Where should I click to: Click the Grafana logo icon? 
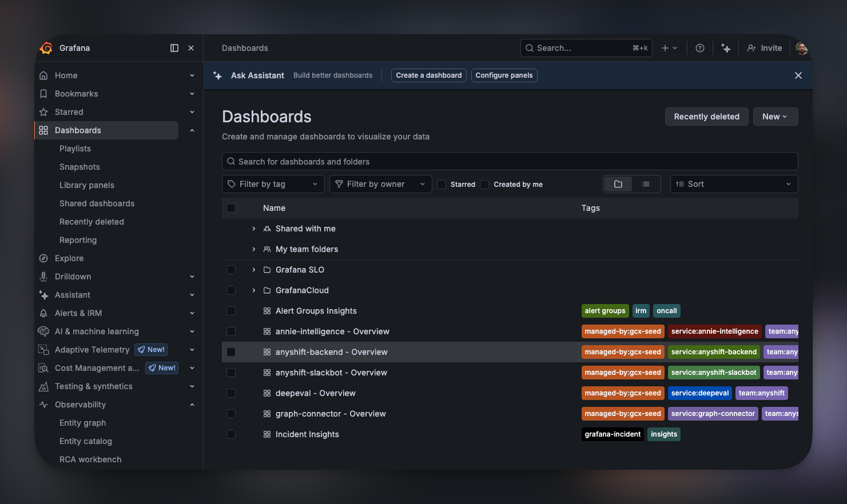pyautogui.click(x=46, y=48)
